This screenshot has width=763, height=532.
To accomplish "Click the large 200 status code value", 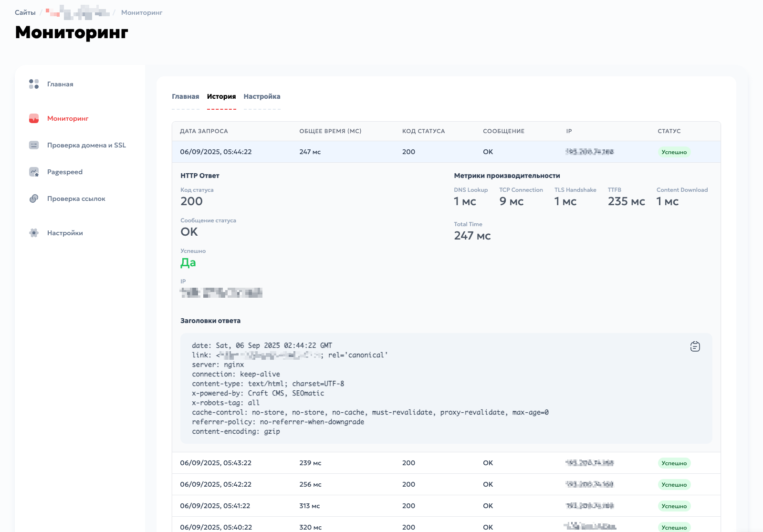I will (191, 201).
